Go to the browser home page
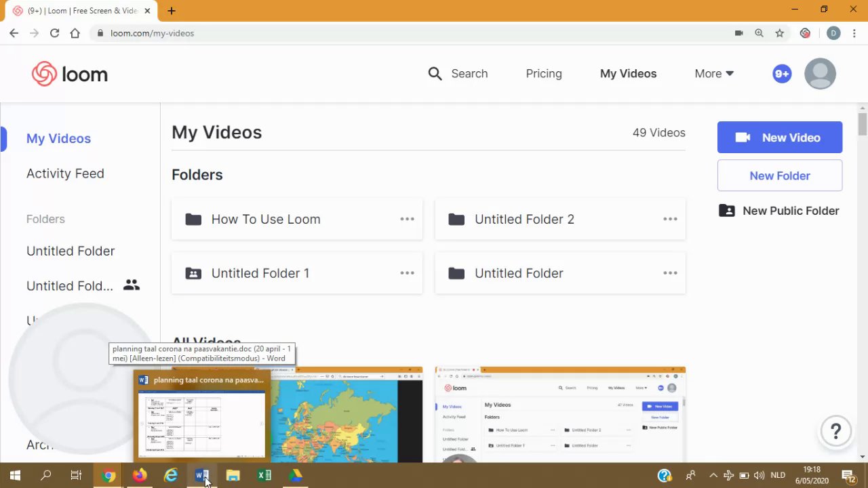Viewport: 868px width, 488px height. pyautogui.click(x=75, y=33)
